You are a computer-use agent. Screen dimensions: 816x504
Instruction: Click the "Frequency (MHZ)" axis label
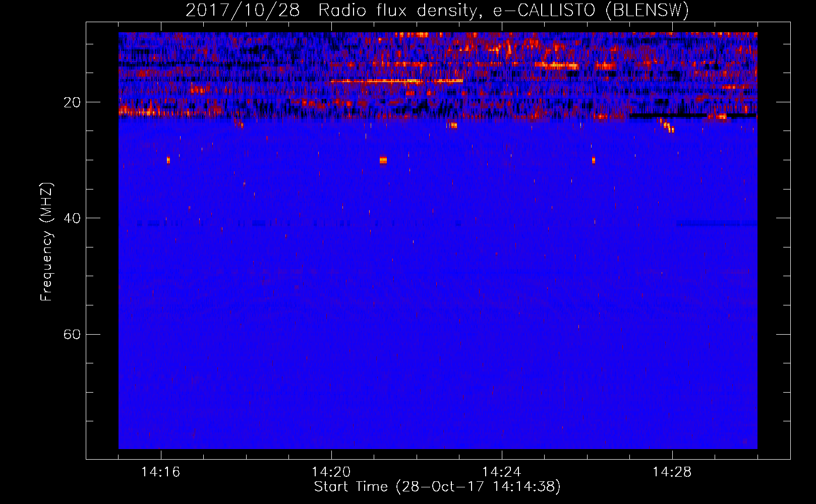click(x=46, y=242)
